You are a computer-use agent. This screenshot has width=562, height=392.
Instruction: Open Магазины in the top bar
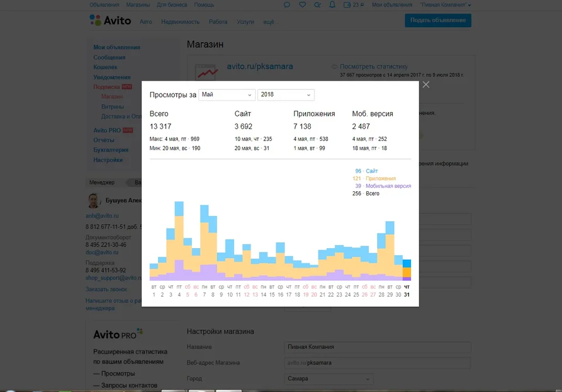tap(138, 5)
